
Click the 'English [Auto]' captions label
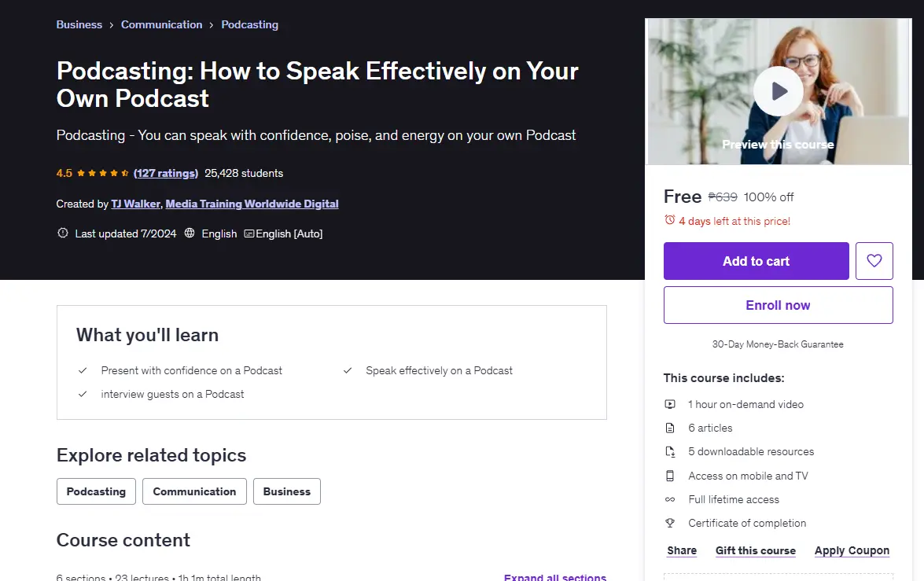pos(289,234)
